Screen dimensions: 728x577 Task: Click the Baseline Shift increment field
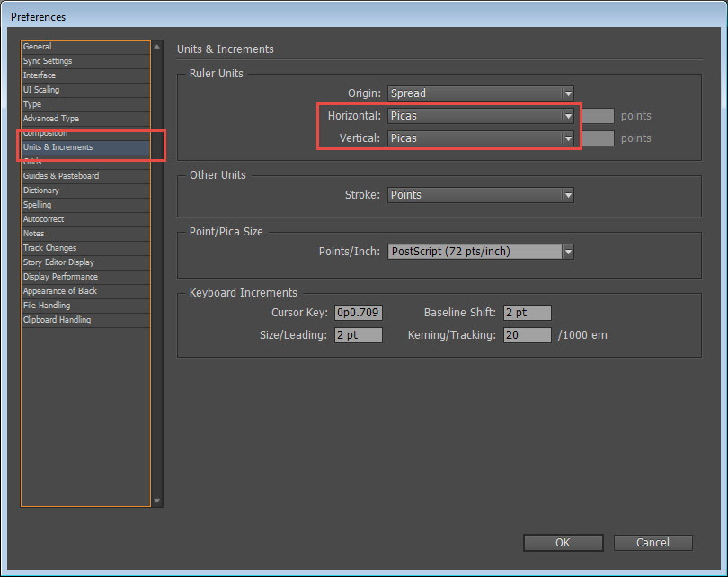tap(528, 313)
